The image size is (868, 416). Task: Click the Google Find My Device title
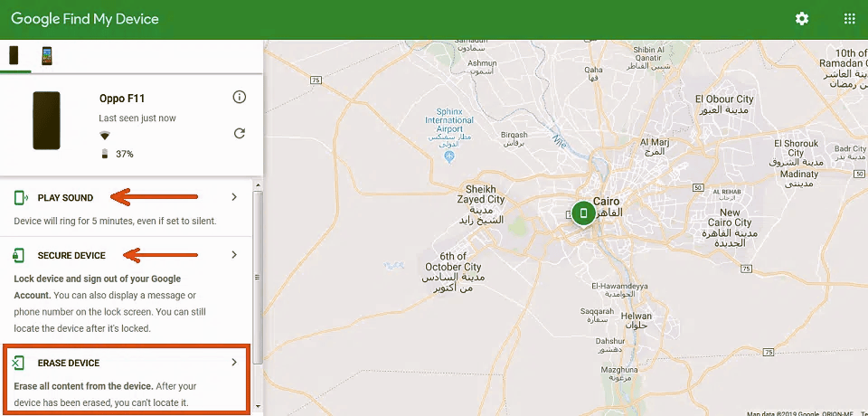85,19
